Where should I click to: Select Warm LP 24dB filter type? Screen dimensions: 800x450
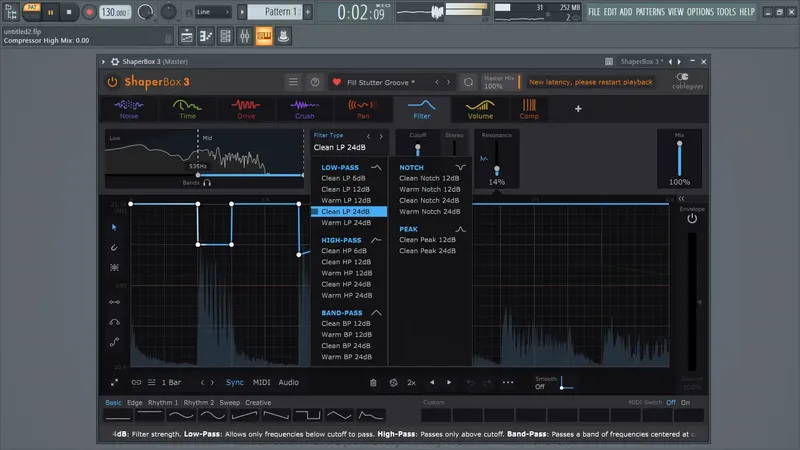(x=346, y=223)
